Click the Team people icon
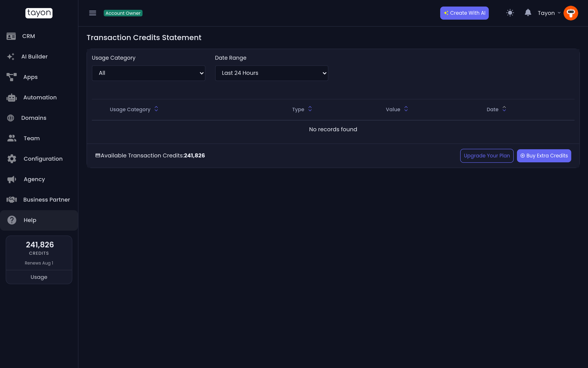588x368 pixels. (12, 138)
